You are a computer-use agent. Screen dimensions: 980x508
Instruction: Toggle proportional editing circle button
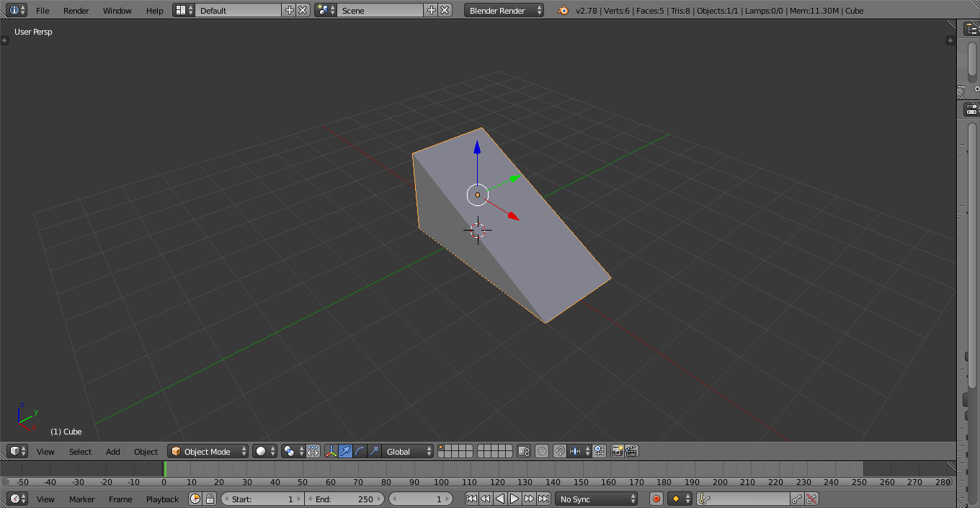[x=542, y=452]
